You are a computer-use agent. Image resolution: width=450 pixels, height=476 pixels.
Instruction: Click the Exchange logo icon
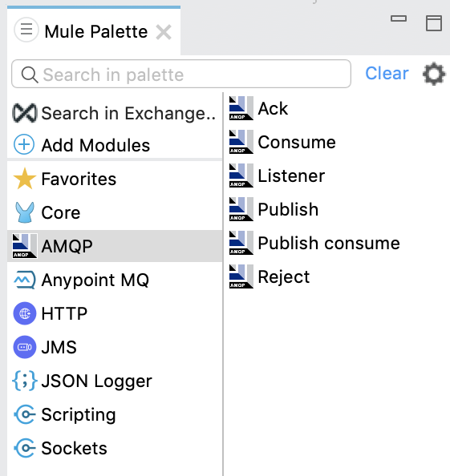pos(25,113)
